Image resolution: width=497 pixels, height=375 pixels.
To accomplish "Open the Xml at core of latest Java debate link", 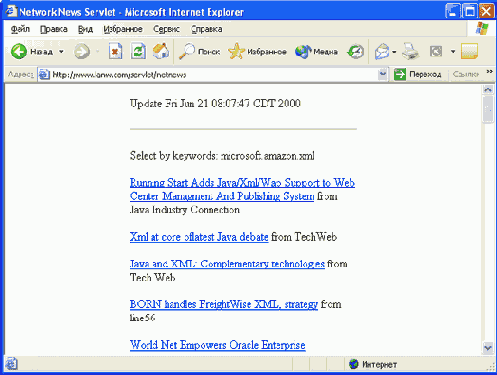I will (x=199, y=237).
